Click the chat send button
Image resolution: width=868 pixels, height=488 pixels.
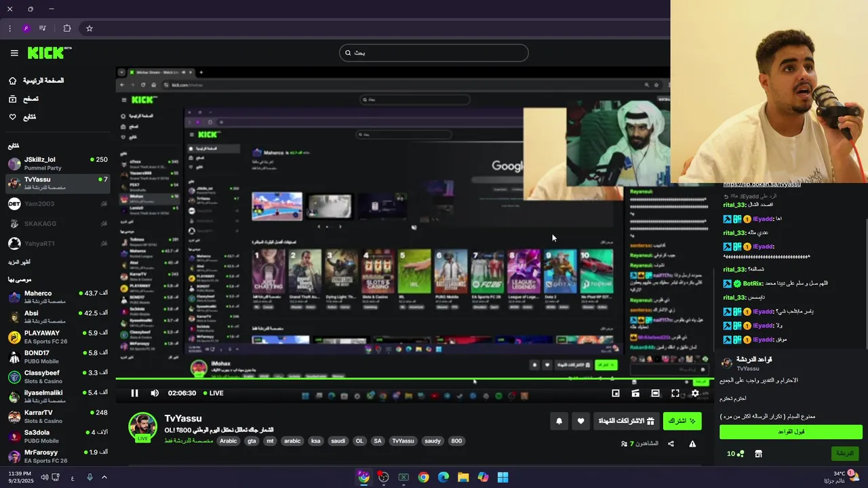[x=845, y=453]
